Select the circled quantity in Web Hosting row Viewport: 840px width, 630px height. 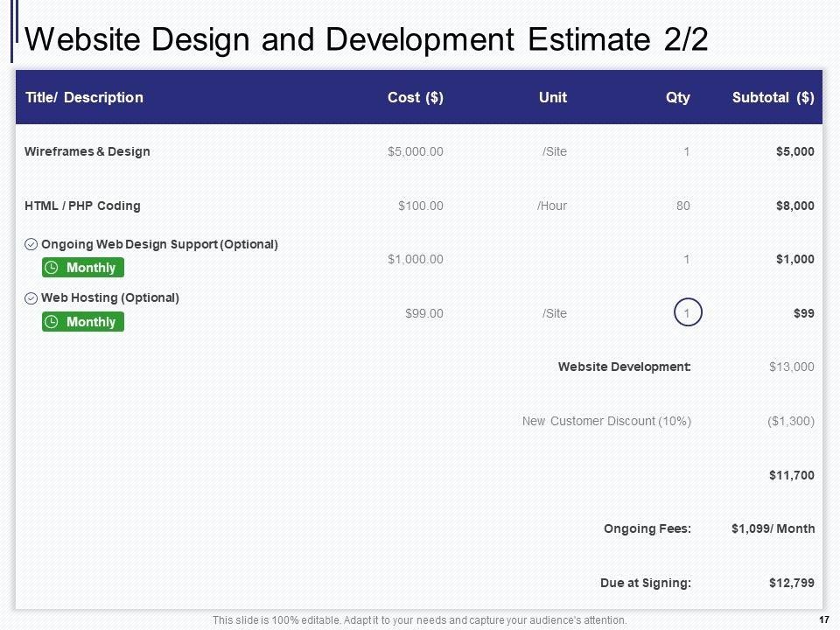point(687,313)
